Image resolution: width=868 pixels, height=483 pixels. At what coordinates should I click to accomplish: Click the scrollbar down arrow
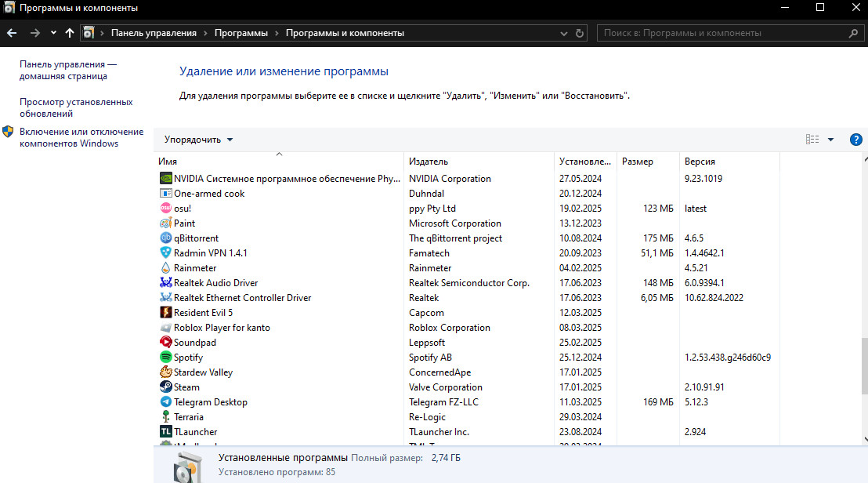click(x=865, y=440)
